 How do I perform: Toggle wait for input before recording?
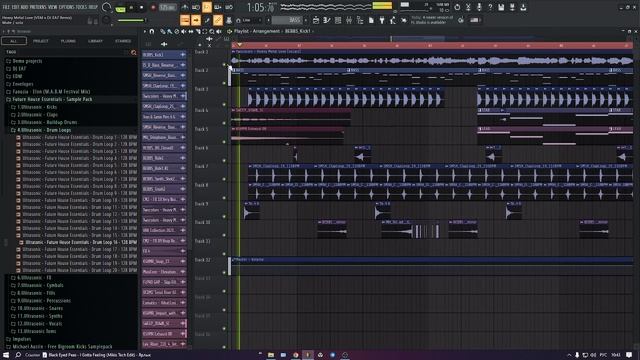196,7
